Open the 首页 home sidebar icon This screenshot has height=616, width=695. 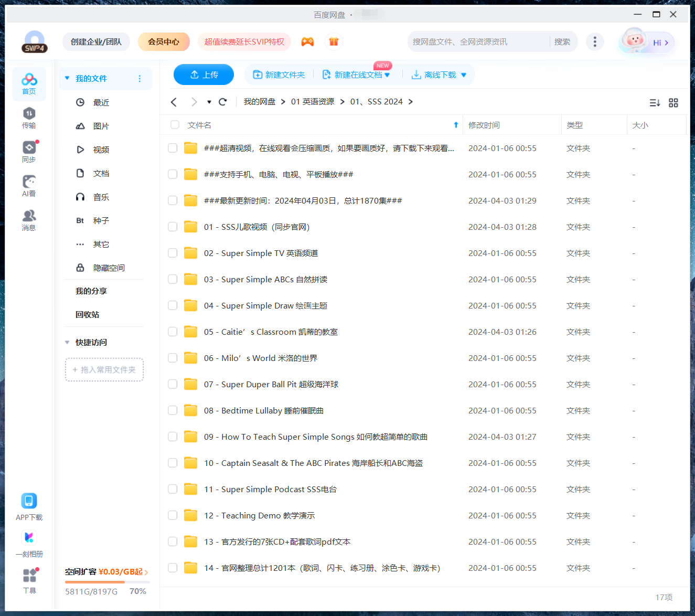(x=29, y=84)
